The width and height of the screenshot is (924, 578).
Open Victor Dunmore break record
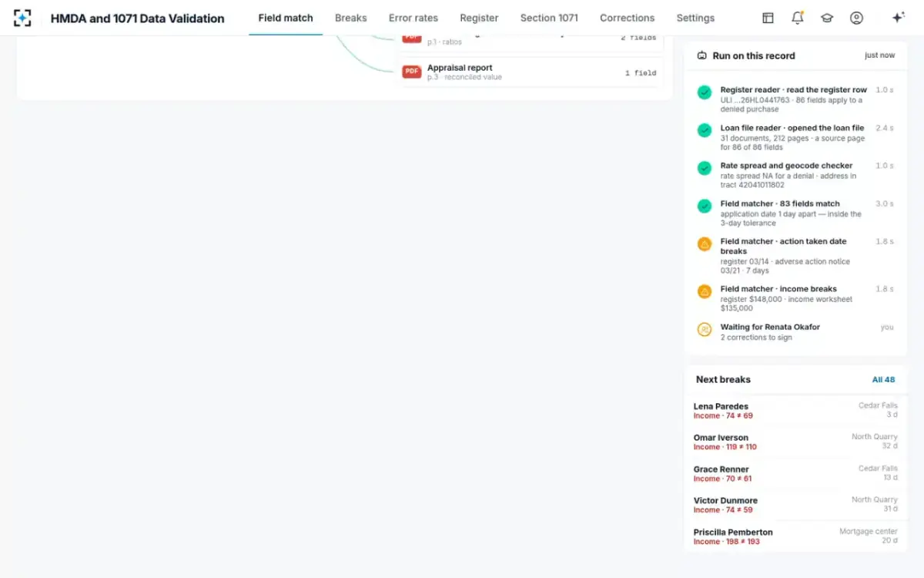click(795, 505)
